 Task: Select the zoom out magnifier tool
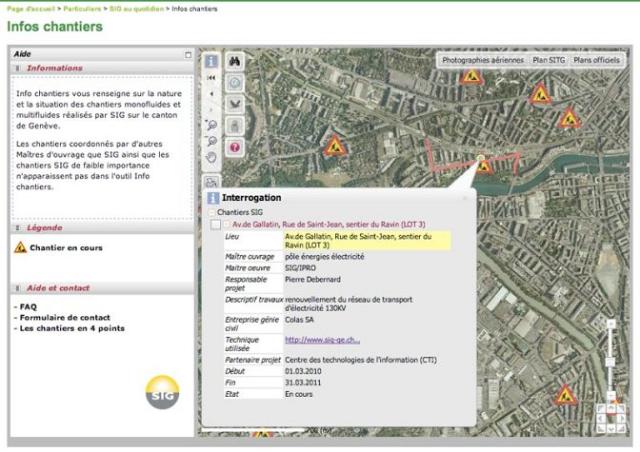tap(211, 141)
